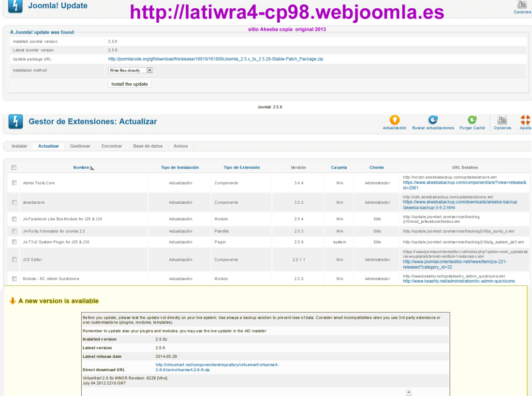Click the Gestor de Extensiones lightning icon

[x=15, y=122]
